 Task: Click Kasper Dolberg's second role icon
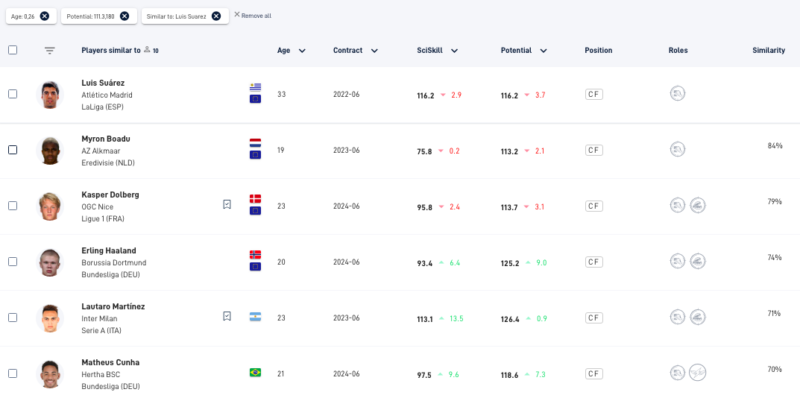coord(697,205)
